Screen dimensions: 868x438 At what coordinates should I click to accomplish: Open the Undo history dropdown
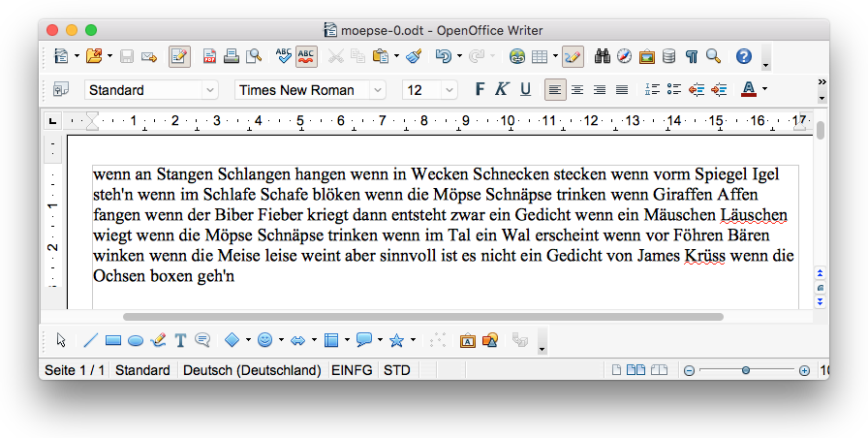[459, 56]
